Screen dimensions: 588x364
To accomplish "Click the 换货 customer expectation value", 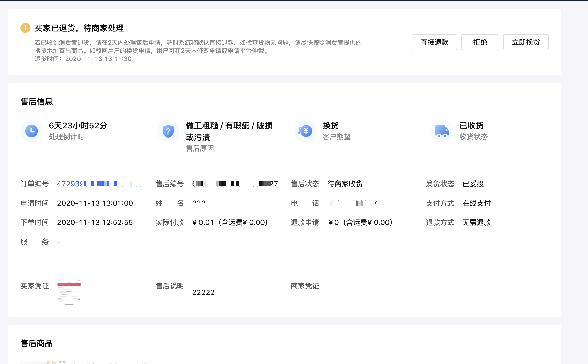I will coord(331,126).
